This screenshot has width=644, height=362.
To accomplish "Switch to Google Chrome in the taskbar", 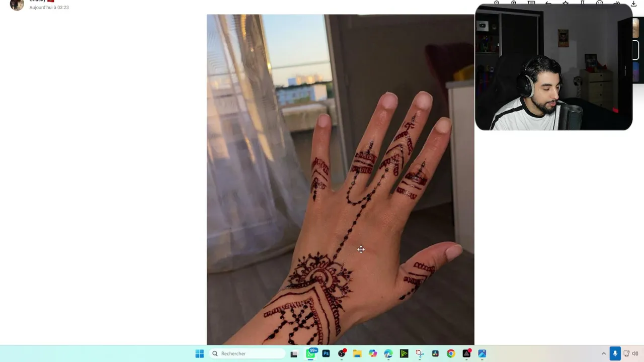I will (451, 353).
